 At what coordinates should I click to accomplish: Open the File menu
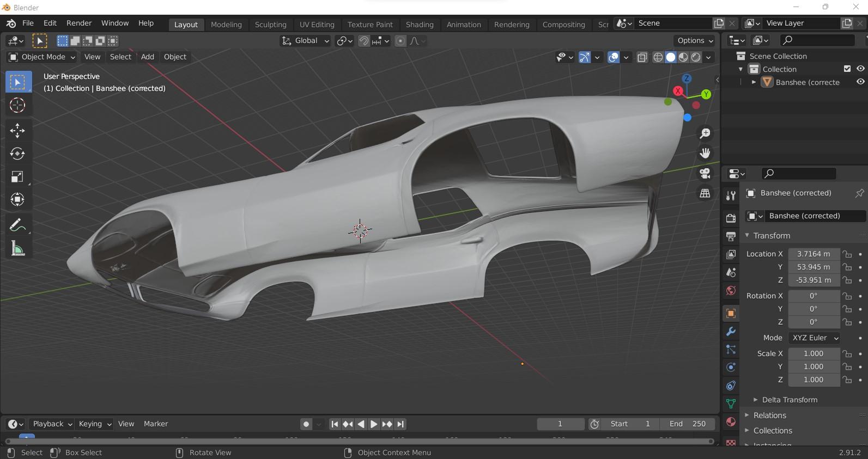(28, 23)
